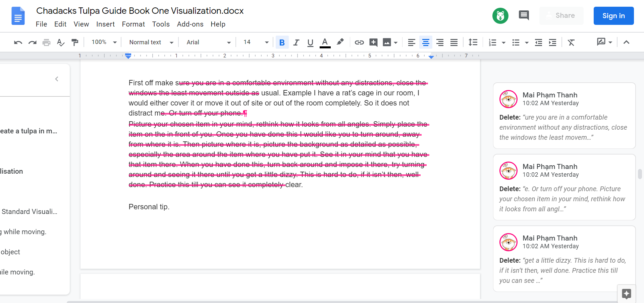Open the text color picker

[325, 42]
